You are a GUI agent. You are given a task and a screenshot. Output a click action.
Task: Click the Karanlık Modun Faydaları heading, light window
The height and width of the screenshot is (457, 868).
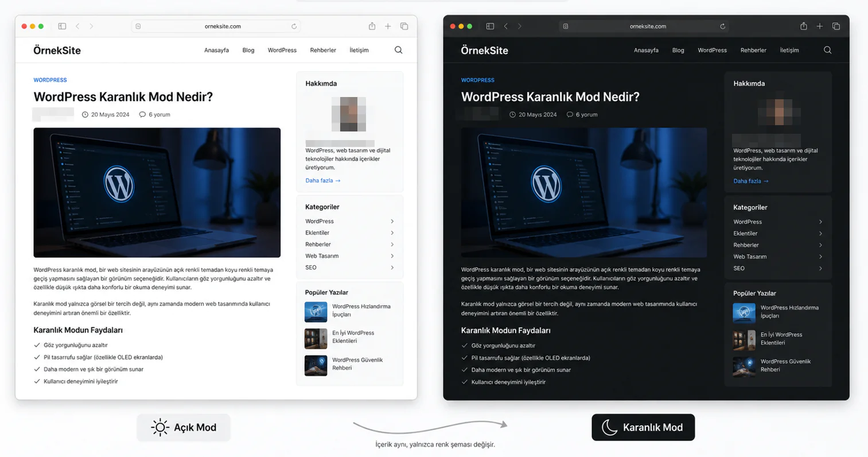[x=78, y=330]
